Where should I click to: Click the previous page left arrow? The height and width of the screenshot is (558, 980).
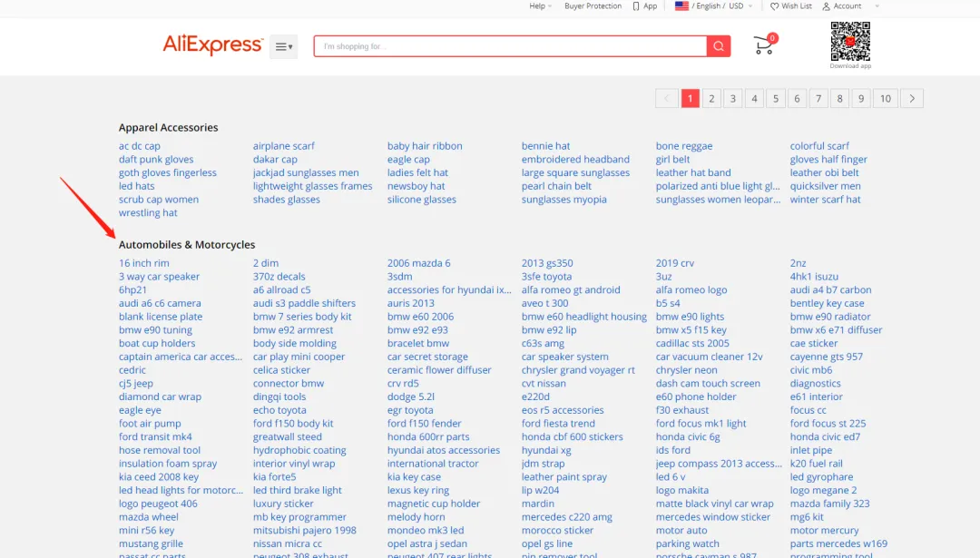coord(667,99)
